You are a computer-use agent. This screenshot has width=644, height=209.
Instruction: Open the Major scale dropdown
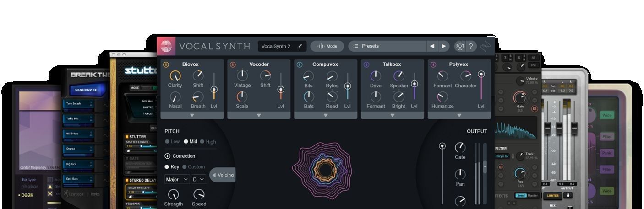[x=177, y=180]
